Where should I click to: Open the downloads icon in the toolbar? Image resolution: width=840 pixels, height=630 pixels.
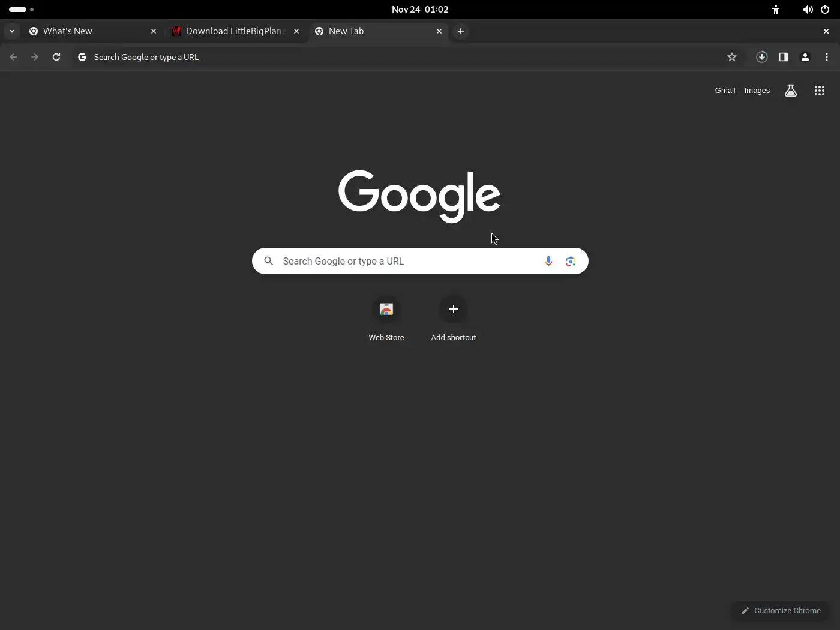click(x=762, y=57)
